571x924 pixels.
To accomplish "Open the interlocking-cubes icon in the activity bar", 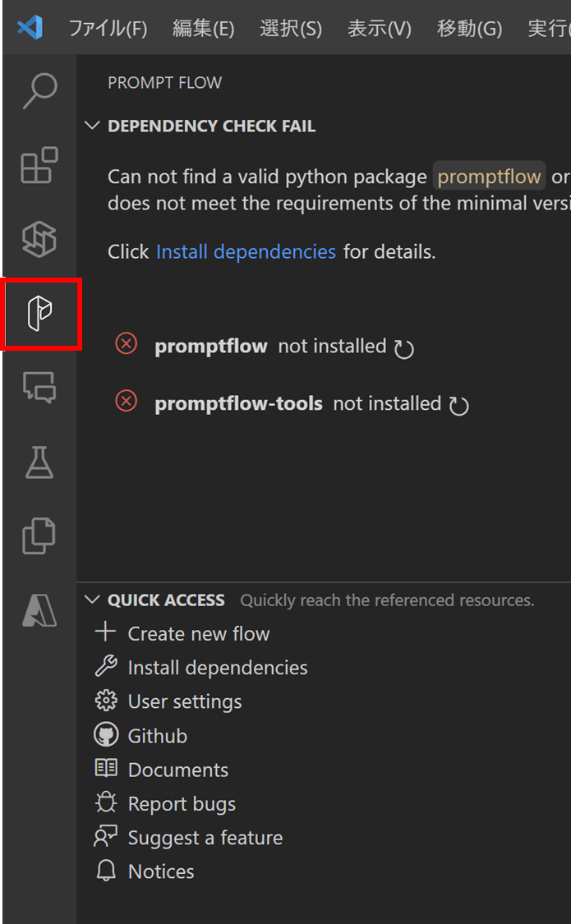I will (x=39, y=239).
